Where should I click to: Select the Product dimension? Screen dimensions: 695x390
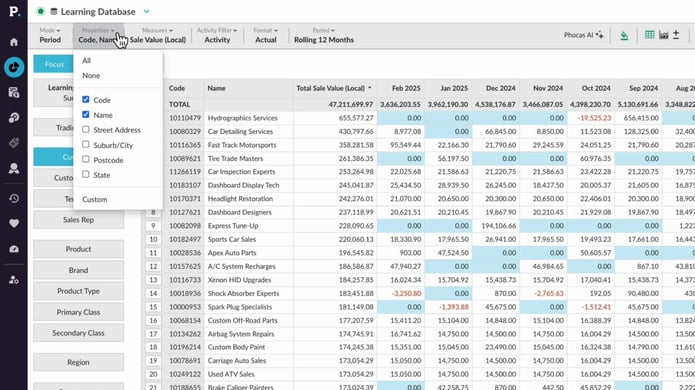coord(78,249)
